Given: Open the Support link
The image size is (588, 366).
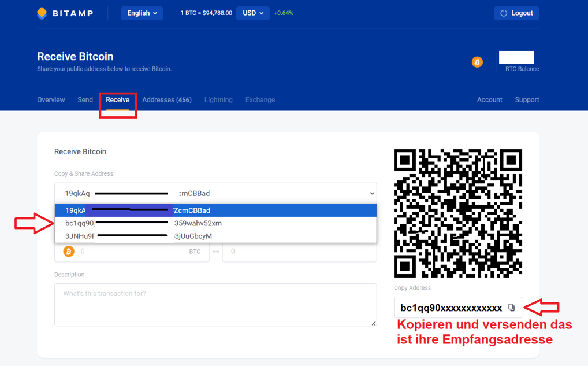Looking at the screenshot, I should (527, 100).
